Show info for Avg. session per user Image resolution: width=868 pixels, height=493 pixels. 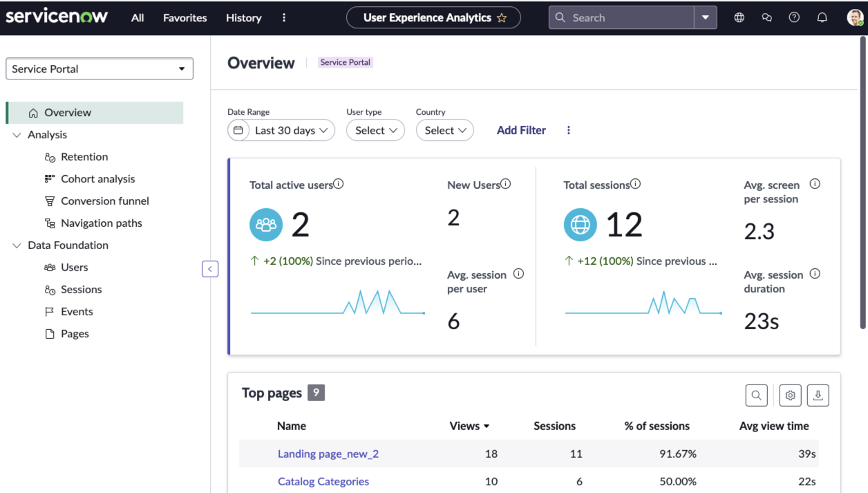pos(518,274)
